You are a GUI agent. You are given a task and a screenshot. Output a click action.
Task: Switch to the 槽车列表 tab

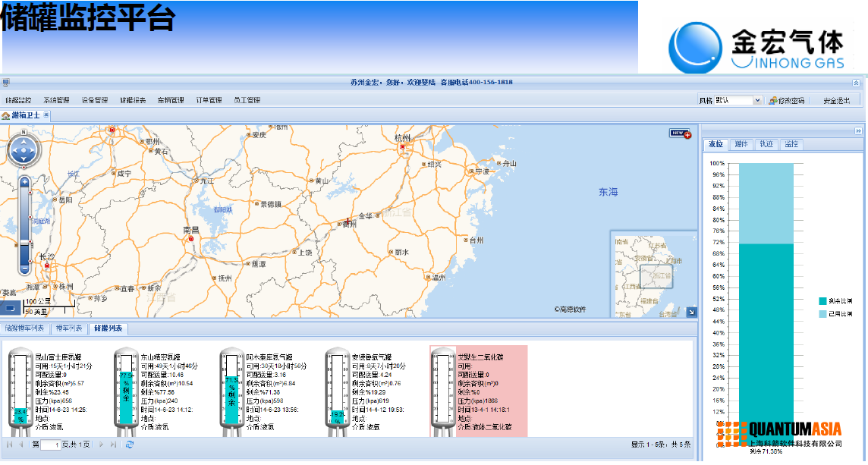pos(68,328)
